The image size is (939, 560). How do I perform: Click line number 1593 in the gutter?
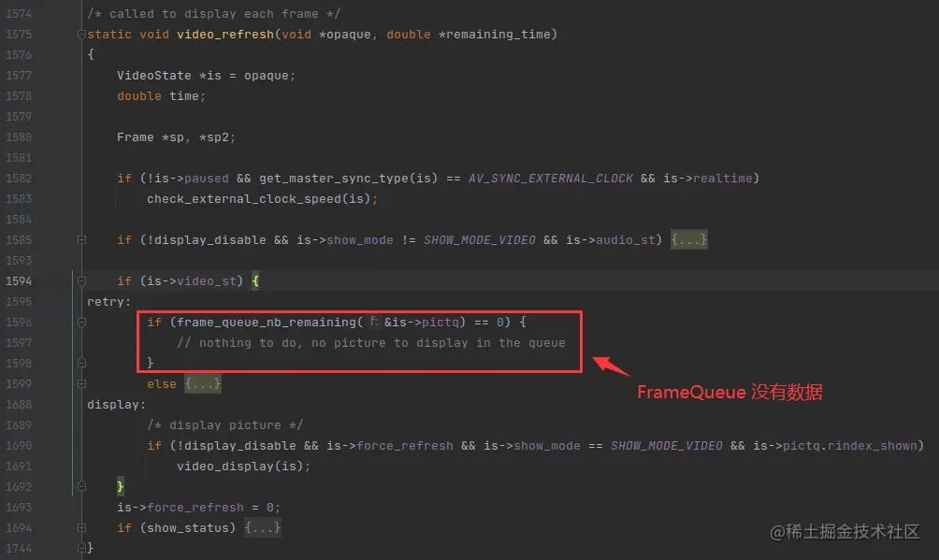19,261
